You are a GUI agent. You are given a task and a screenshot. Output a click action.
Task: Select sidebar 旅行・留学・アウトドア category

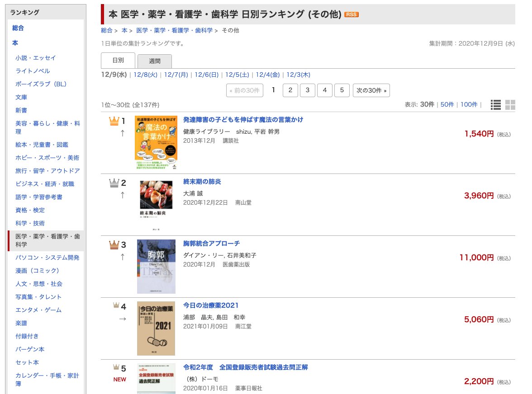[47, 171]
